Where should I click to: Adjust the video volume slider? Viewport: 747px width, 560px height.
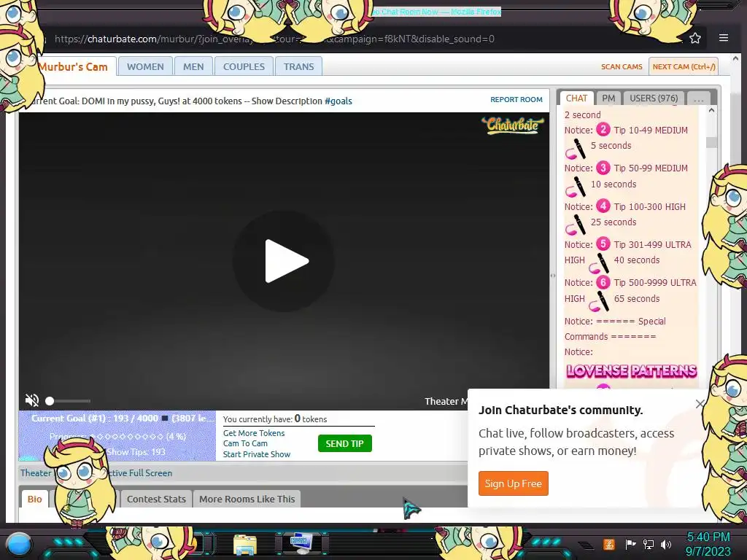[68, 401]
